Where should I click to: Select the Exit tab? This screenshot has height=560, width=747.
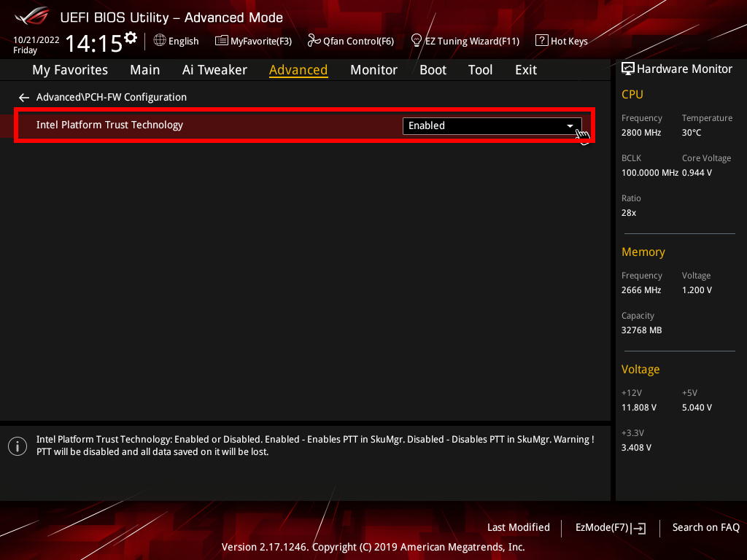526,70
